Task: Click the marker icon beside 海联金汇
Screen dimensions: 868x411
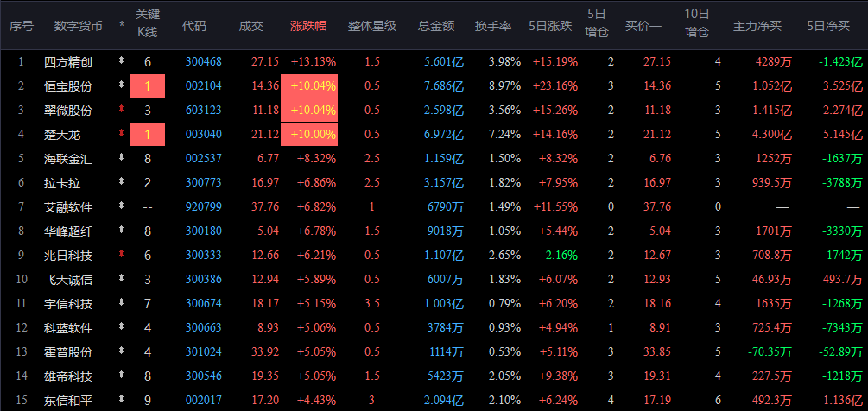Action: pos(122,158)
